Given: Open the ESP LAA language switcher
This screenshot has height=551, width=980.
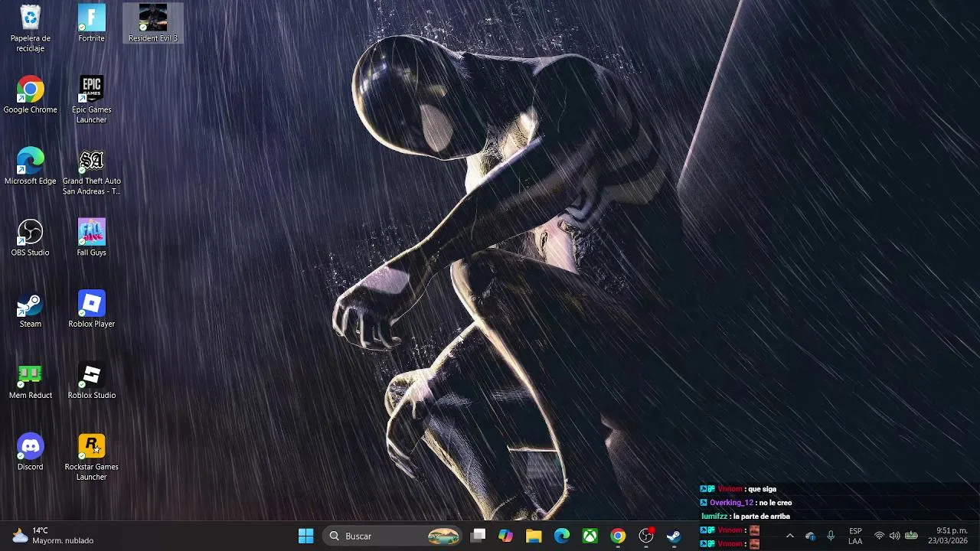Looking at the screenshot, I should point(855,536).
